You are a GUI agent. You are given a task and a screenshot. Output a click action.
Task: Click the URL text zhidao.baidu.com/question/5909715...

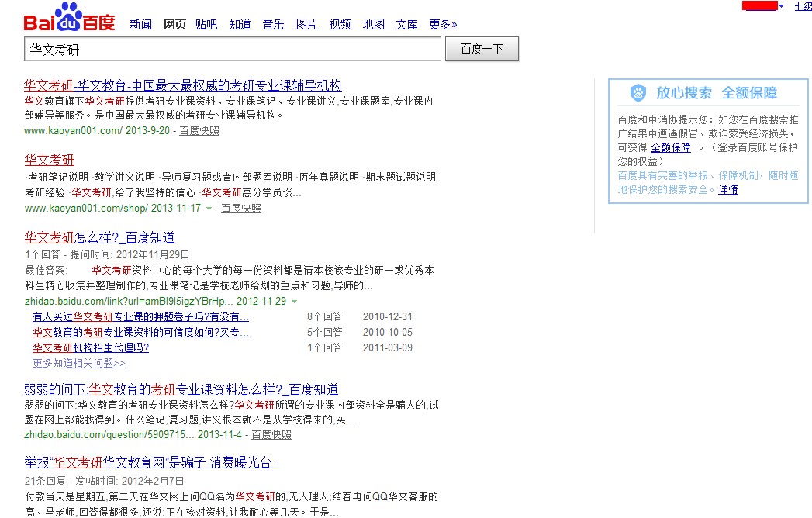pyautogui.click(x=109, y=434)
